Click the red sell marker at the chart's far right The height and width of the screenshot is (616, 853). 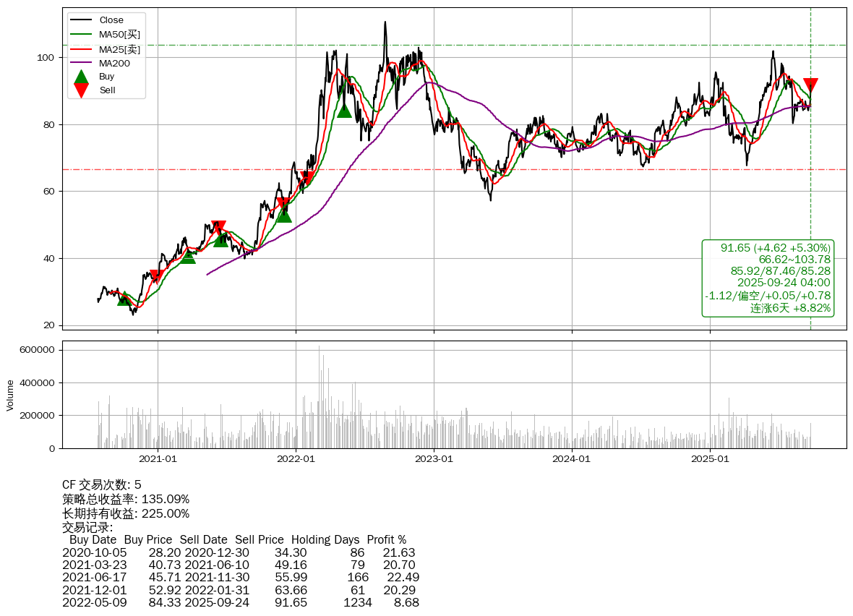(x=810, y=85)
